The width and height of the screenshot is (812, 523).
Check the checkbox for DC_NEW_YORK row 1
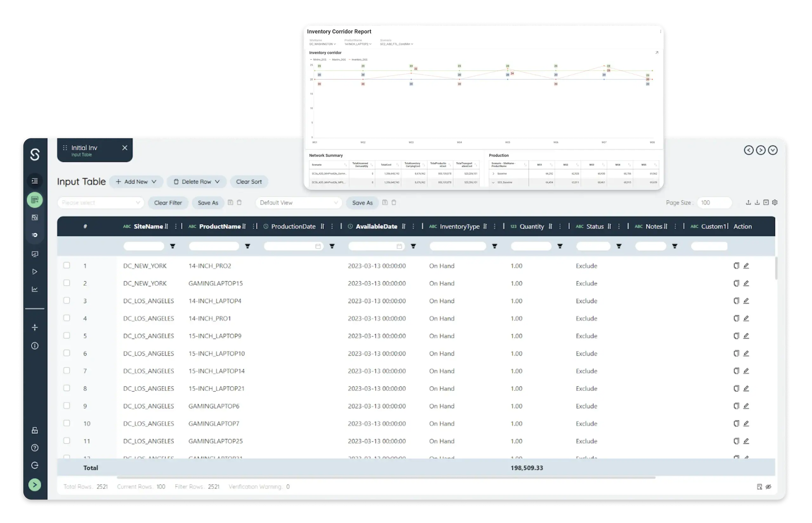click(x=67, y=265)
